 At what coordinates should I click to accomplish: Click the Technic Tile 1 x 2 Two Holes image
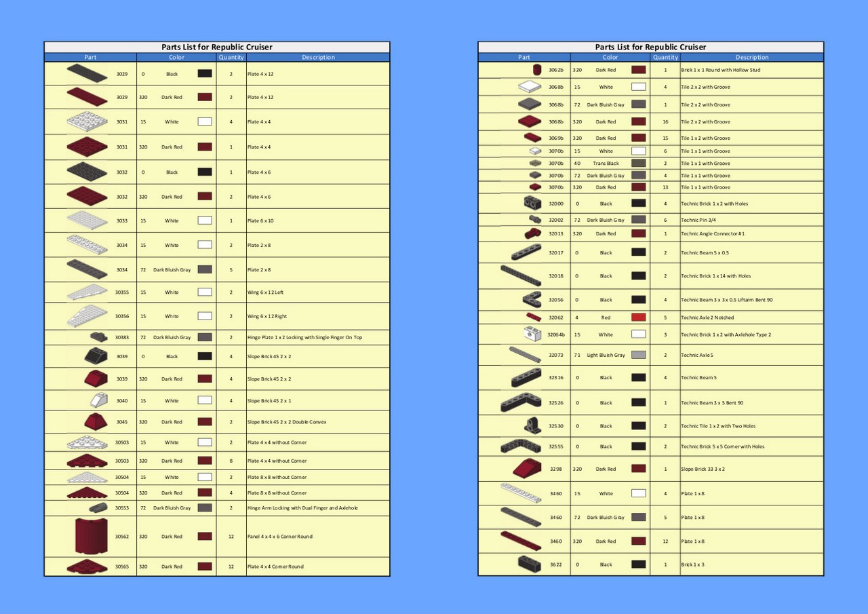pyautogui.click(x=532, y=425)
